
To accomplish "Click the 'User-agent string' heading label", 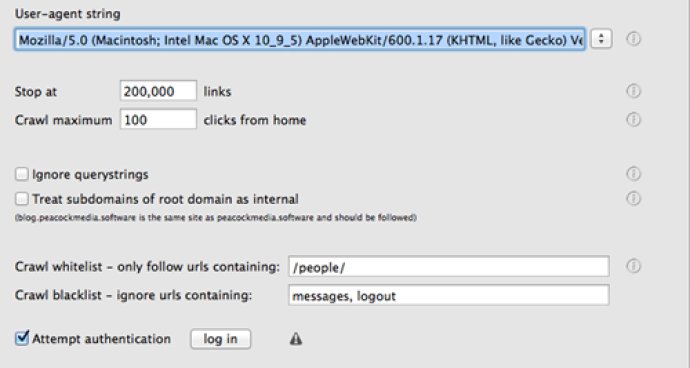I will [x=67, y=14].
